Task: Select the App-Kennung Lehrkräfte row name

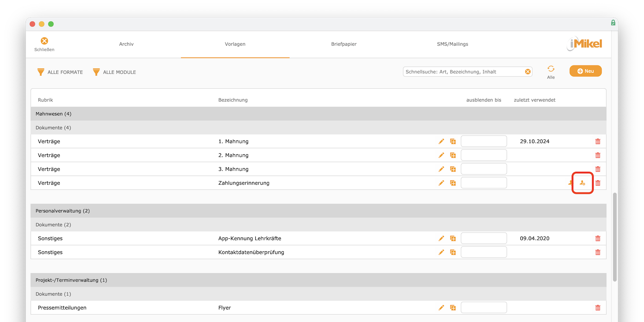Action: click(x=250, y=238)
